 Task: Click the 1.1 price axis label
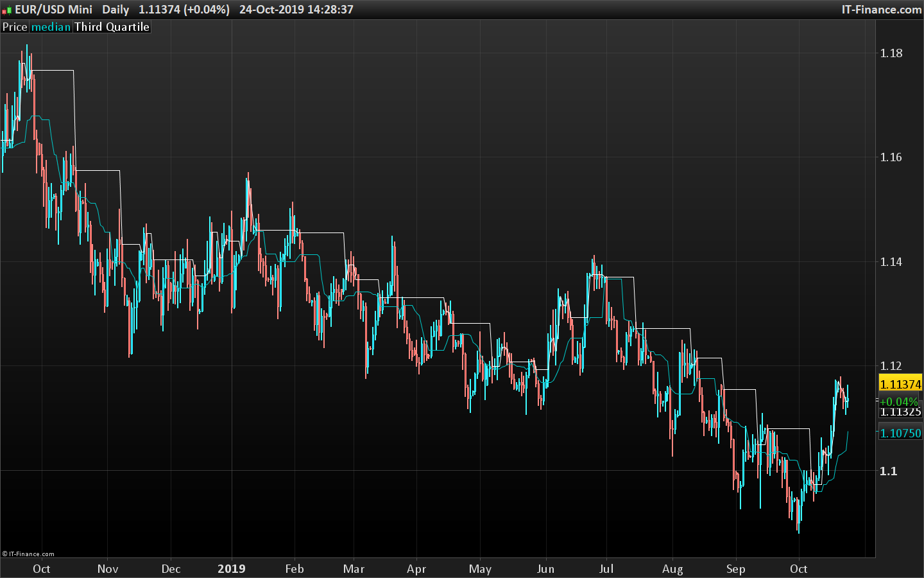tap(888, 471)
